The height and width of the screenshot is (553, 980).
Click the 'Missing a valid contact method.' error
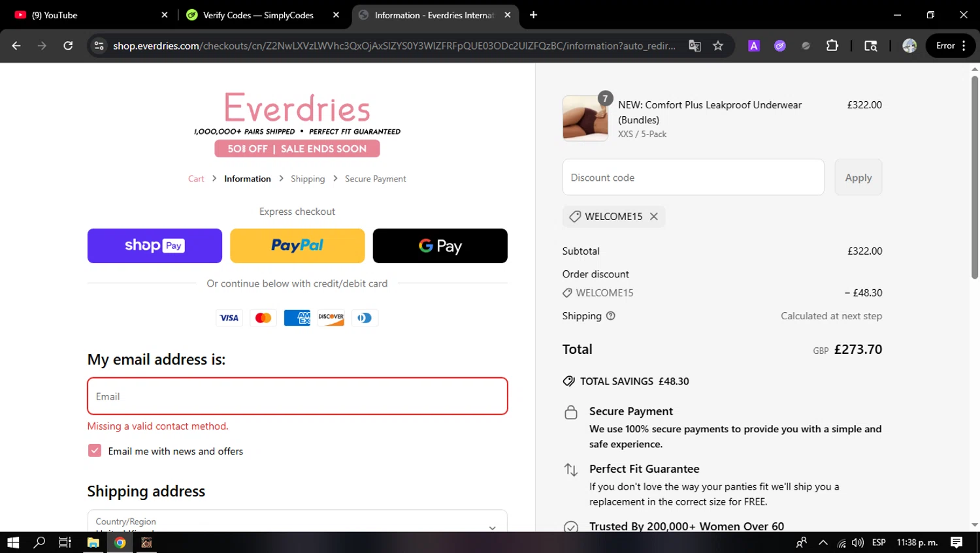pyautogui.click(x=158, y=426)
